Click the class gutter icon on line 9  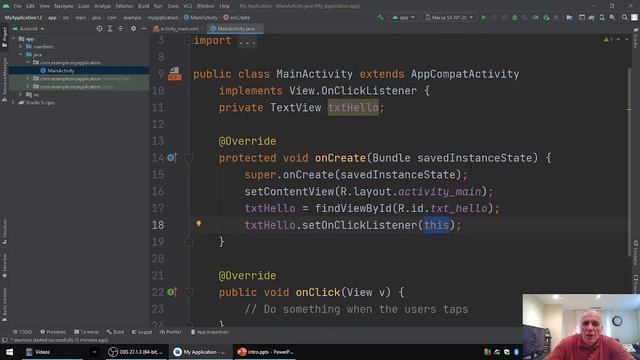point(175,74)
